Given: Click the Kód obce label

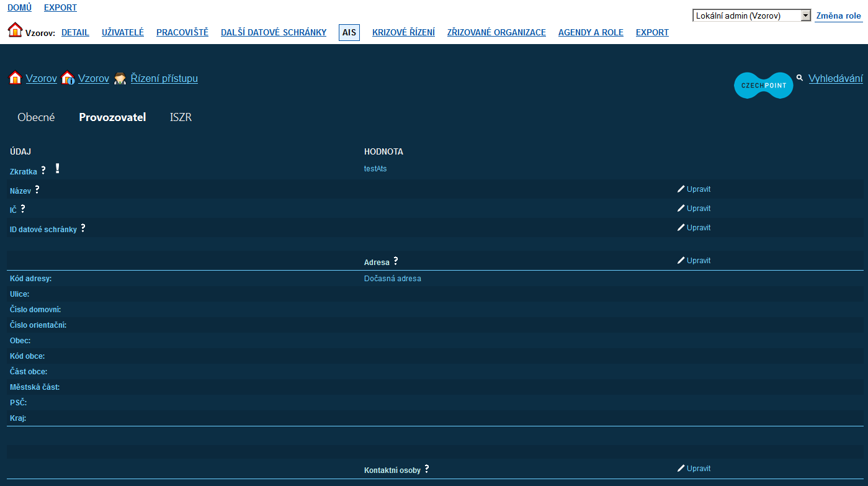Looking at the screenshot, I should pyautogui.click(x=27, y=356).
